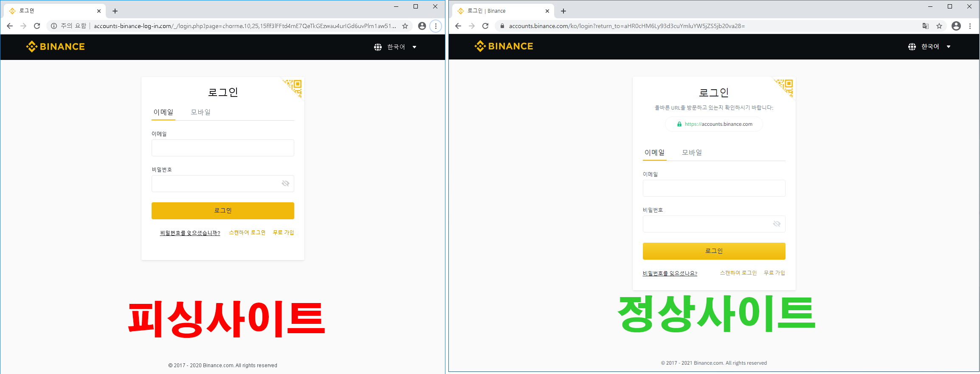Click copyright text 2017 - 2020 Binance.com
The image size is (980, 374).
[222, 365]
